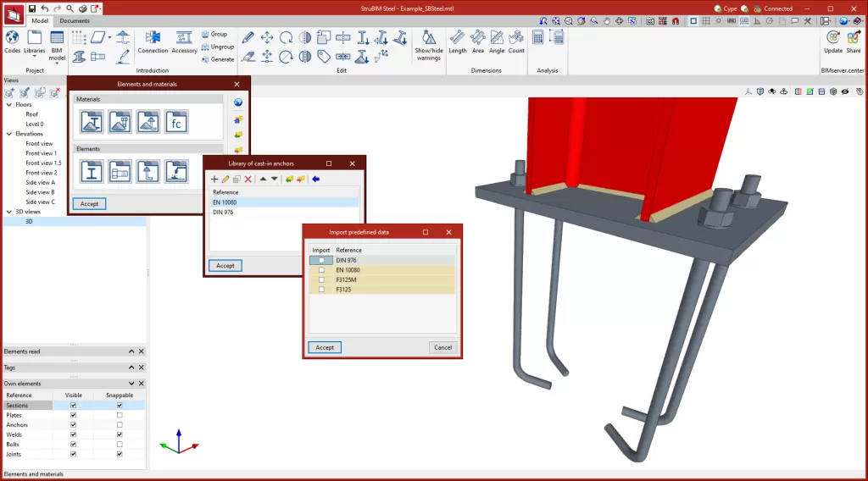Select Front view 1.5 in Views tree
The image size is (868, 481).
[43, 163]
